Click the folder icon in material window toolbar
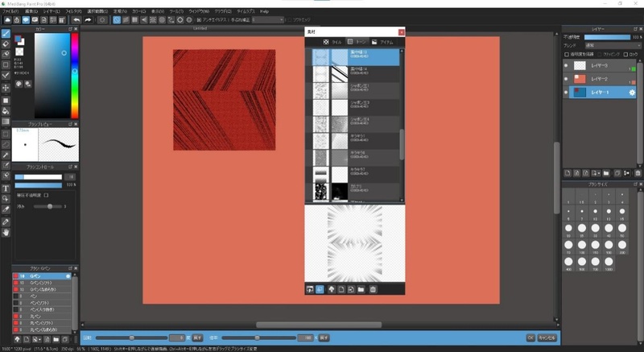Viewport: 644px width, 352px height. pyautogui.click(x=361, y=289)
